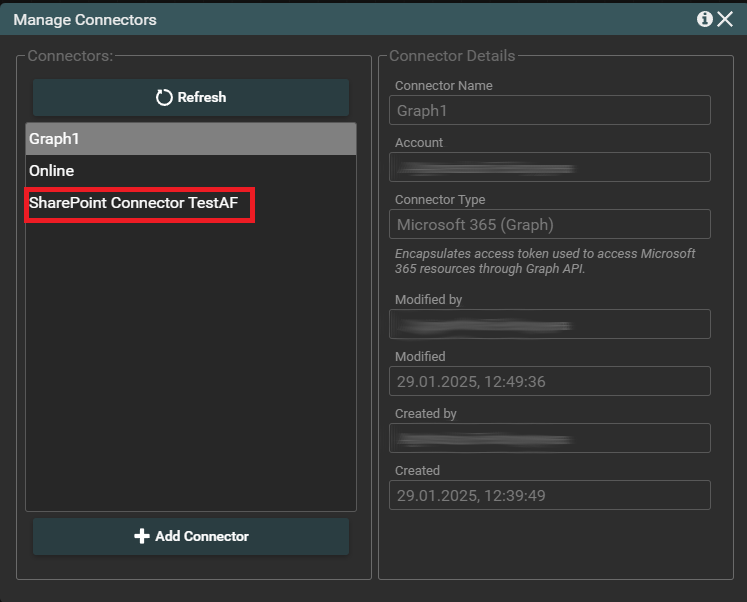The image size is (747, 602).
Task: Click the Connector Name field
Action: pos(549,111)
